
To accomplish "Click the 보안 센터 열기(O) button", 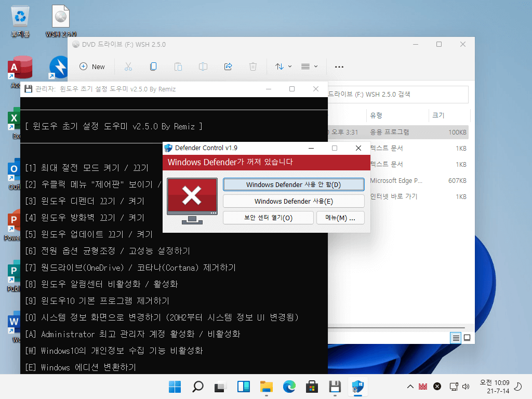I will [268, 218].
